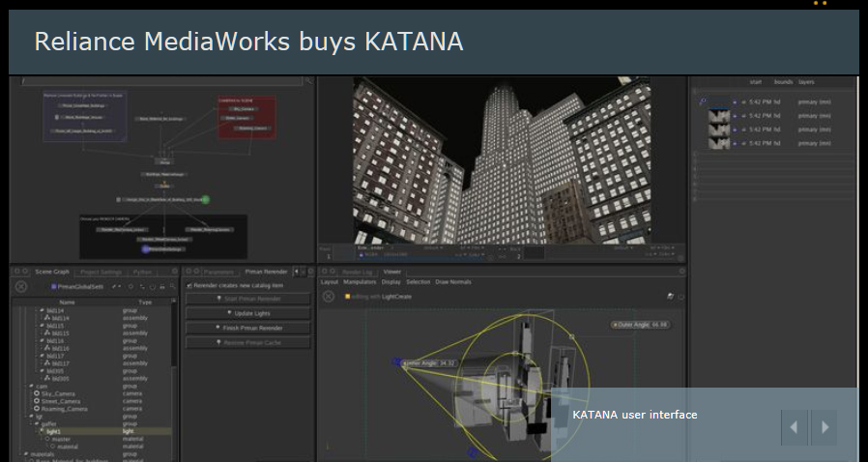Adjust the Inner Angle manipulator label
This screenshot has height=462, width=868.
[x=429, y=363]
